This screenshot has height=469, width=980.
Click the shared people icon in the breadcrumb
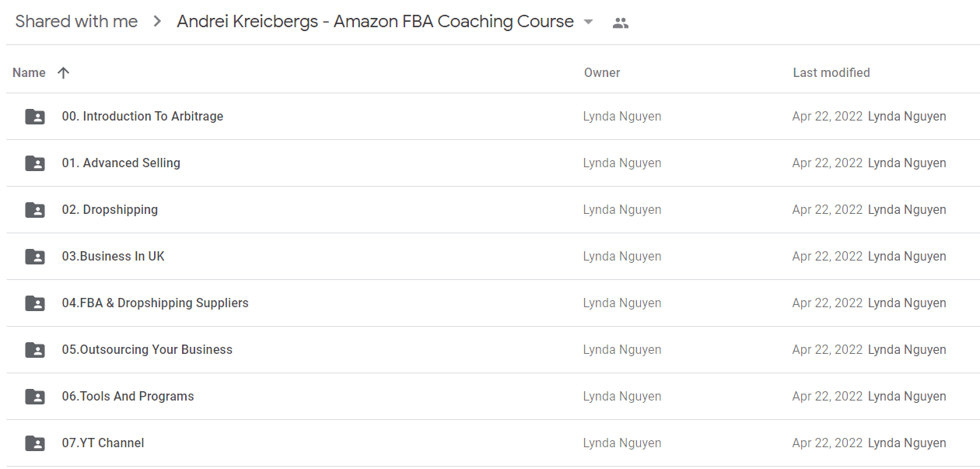[620, 23]
